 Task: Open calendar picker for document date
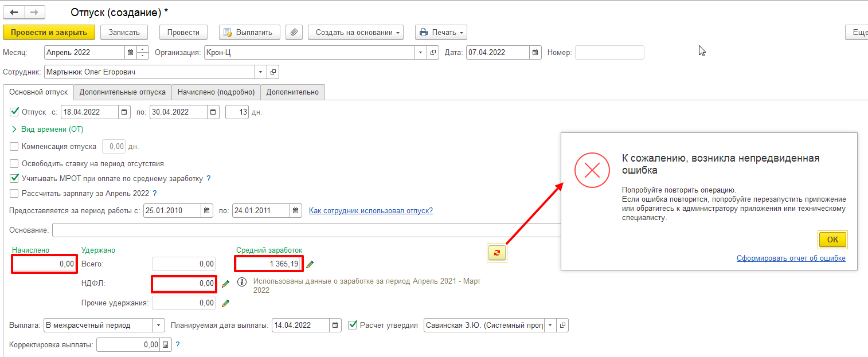(535, 53)
